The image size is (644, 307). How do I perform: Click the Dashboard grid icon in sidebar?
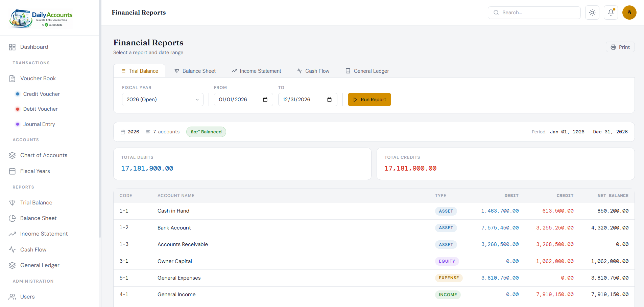[x=12, y=47]
